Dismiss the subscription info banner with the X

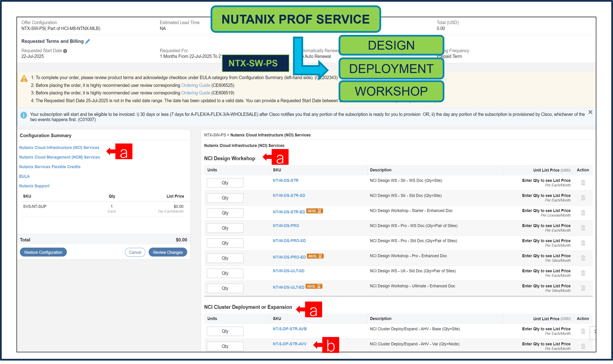[x=590, y=112]
